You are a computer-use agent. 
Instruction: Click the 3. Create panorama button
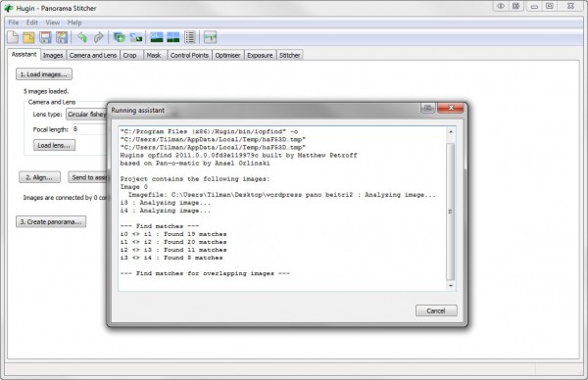[x=51, y=222]
